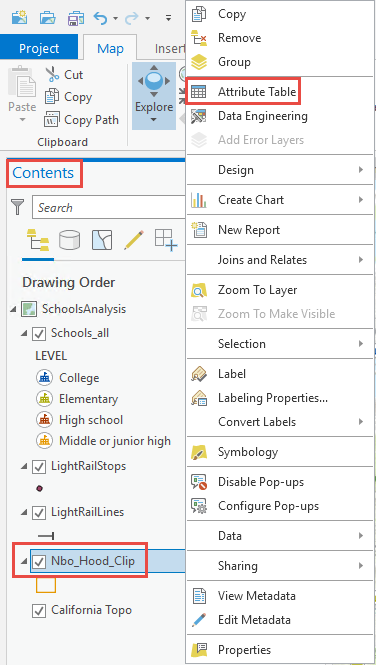This screenshot has width=376, height=665.
Task: Switch to List By Data Source view
Action: tap(70, 240)
